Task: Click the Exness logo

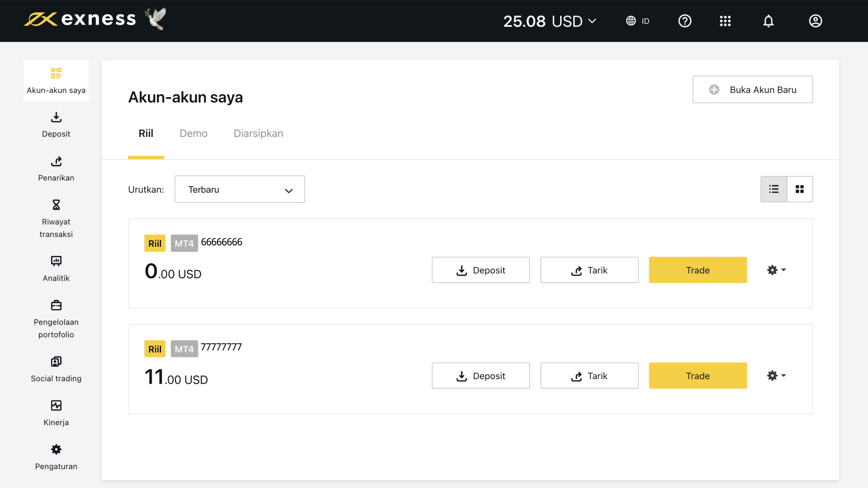Action: [x=80, y=19]
